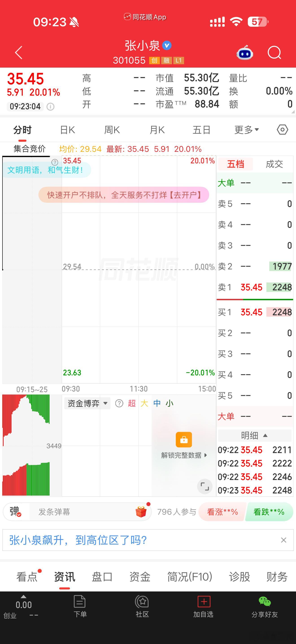The height and width of the screenshot is (644, 296).
Task: Switch to 日K tab
Action: point(68,130)
